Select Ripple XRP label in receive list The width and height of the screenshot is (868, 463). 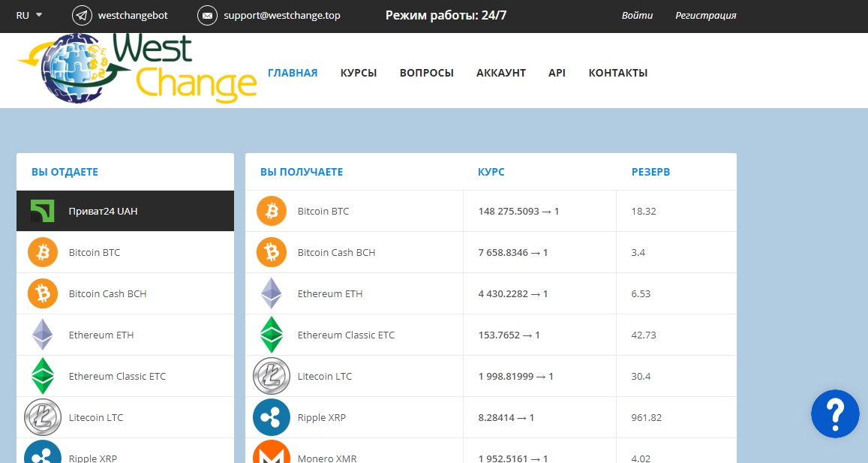coord(322,417)
